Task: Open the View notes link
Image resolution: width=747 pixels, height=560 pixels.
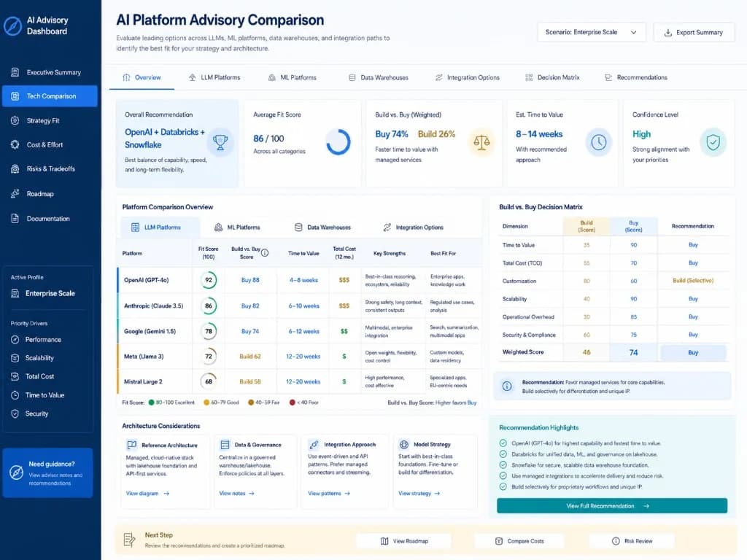Action: point(237,494)
